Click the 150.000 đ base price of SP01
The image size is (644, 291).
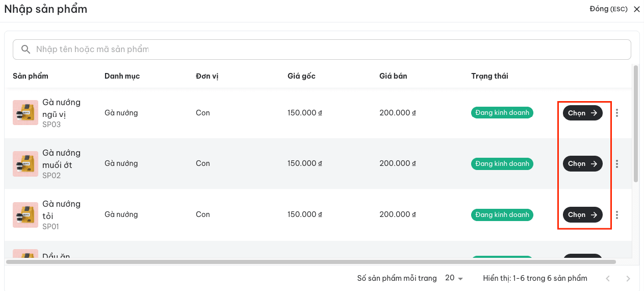point(305,214)
